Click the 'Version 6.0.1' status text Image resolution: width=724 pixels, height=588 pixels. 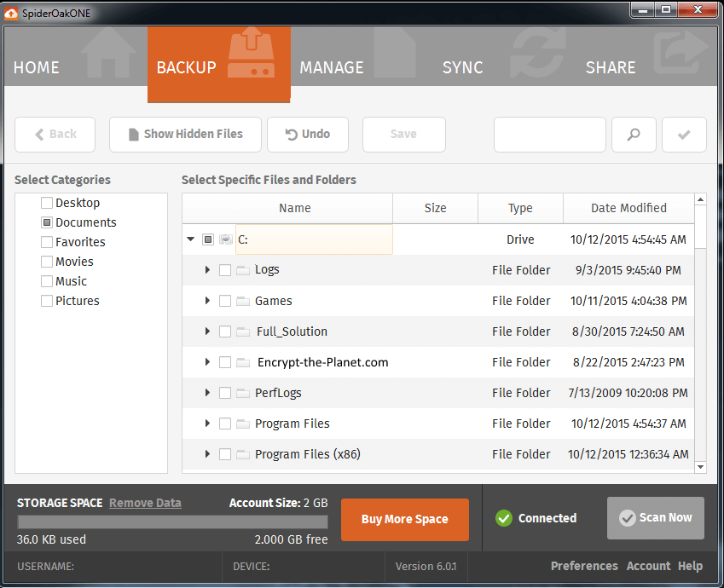pos(426,567)
